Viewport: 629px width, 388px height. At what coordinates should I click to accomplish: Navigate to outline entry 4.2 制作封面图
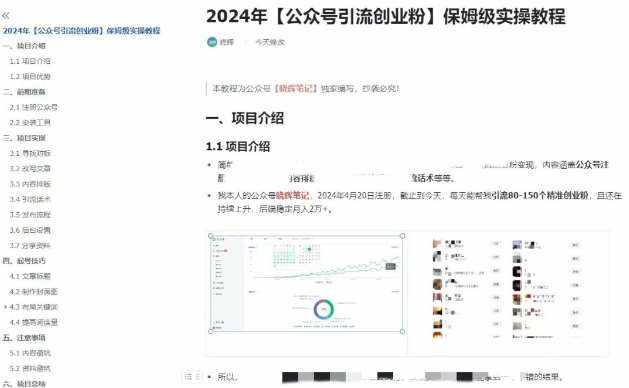[x=34, y=292]
